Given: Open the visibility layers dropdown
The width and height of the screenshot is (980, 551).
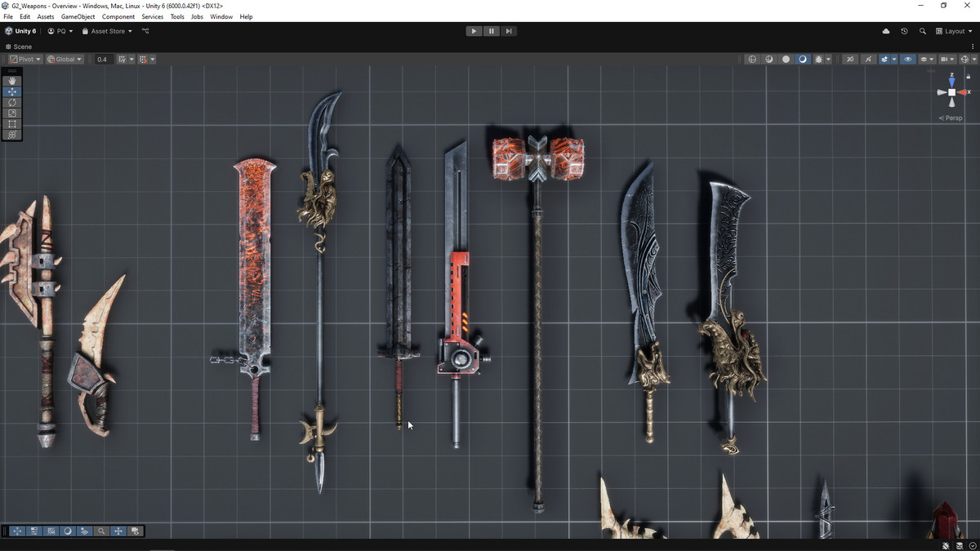Looking at the screenshot, I should [926, 59].
